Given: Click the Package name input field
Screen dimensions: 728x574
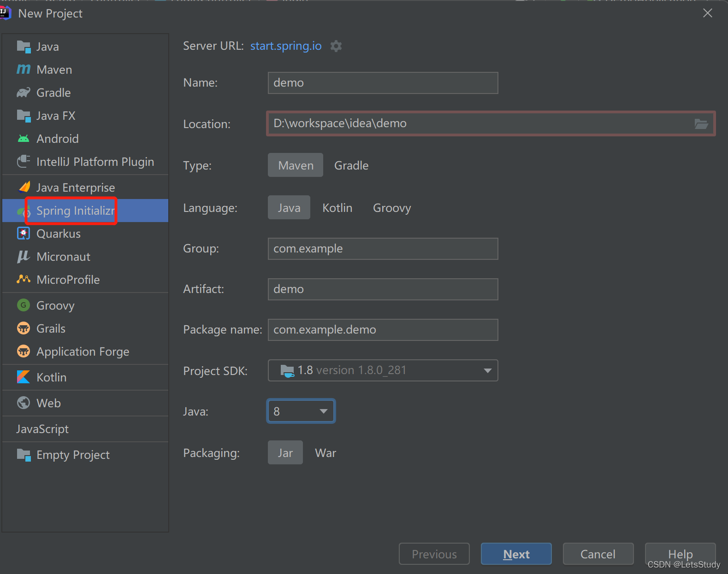Looking at the screenshot, I should click(383, 330).
